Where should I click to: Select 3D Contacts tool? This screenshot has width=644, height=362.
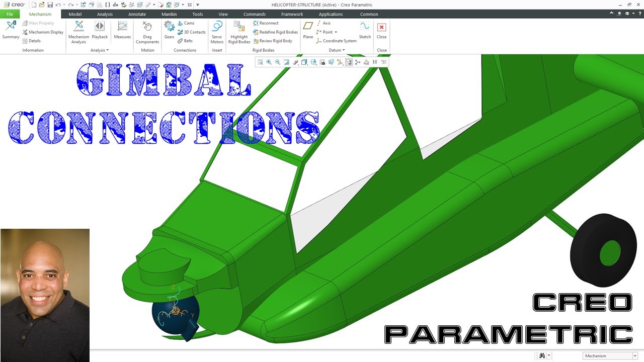(191, 32)
